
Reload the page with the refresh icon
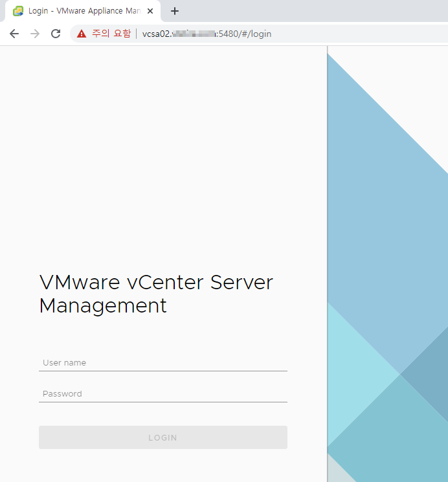pyautogui.click(x=56, y=34)
